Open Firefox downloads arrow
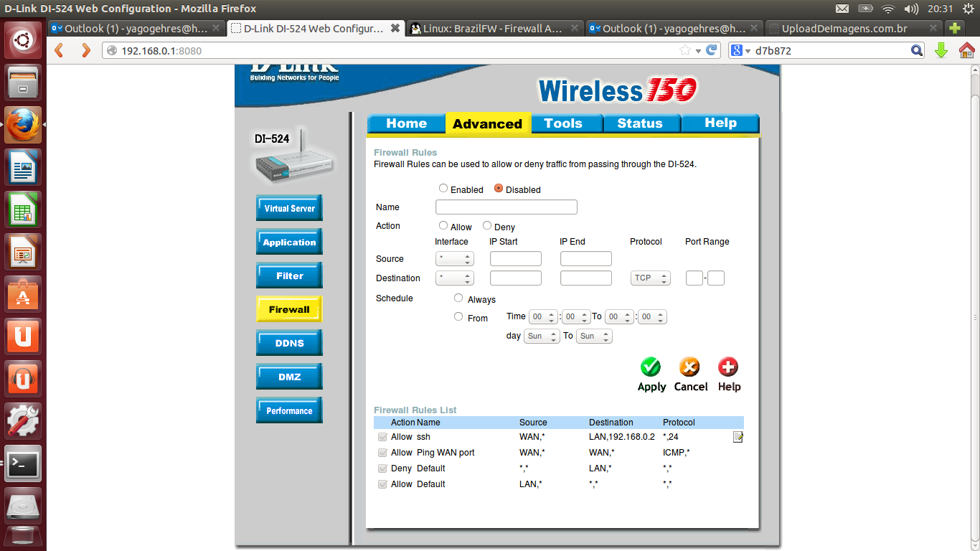980x551 pixels. coord(941,50)
